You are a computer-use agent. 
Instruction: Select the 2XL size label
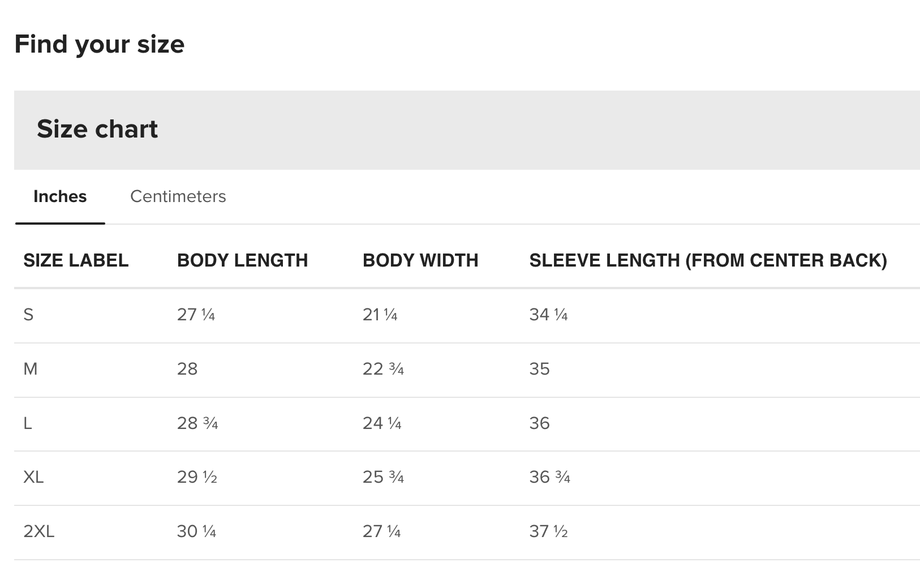coord(39,531)
